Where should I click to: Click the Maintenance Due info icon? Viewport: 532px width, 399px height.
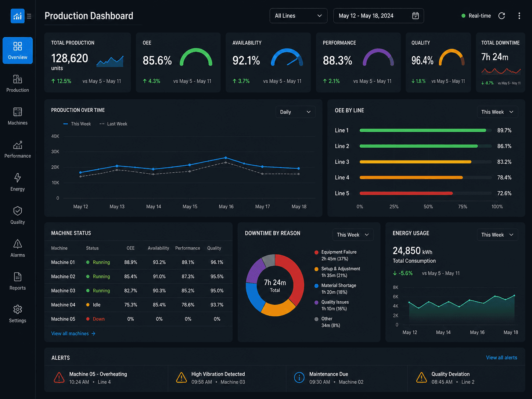click(299, 378)
